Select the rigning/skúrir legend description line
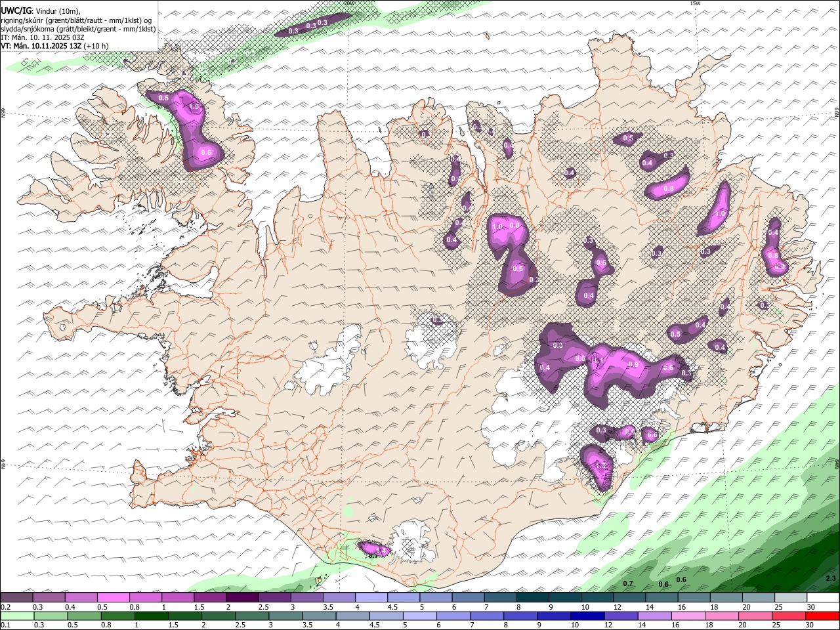The width and height of the screenshot is (840, 630). tap(76, 20)
